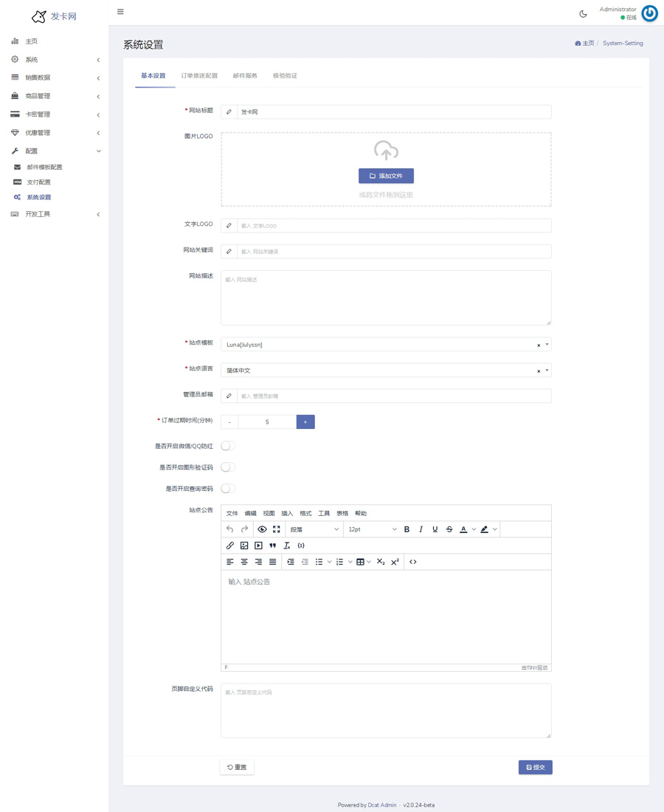Click the source code icon in editor
The width and height of the screenshot is (664, 812).
pos(412,562)
